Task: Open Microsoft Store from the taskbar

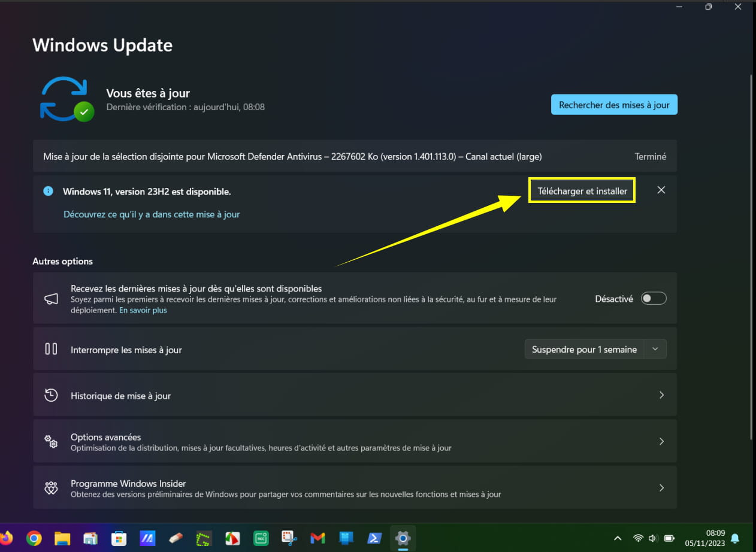Action: (119, 538)
